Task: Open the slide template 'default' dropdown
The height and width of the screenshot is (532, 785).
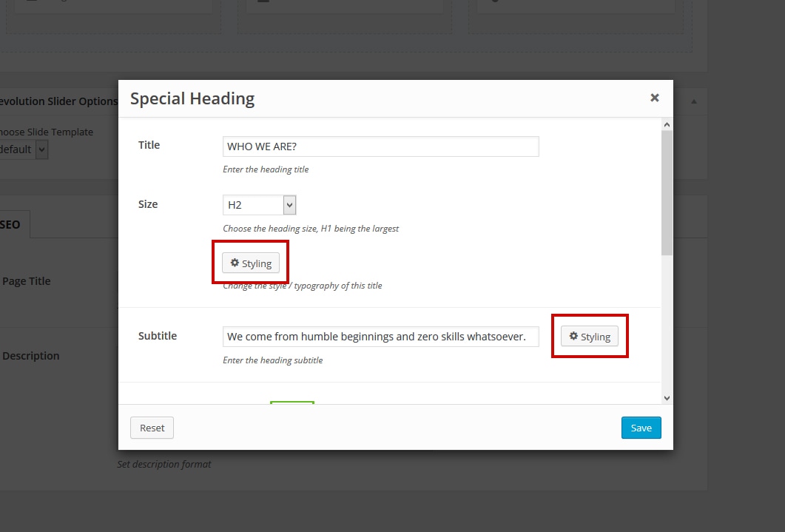Action: pos(23,149)
